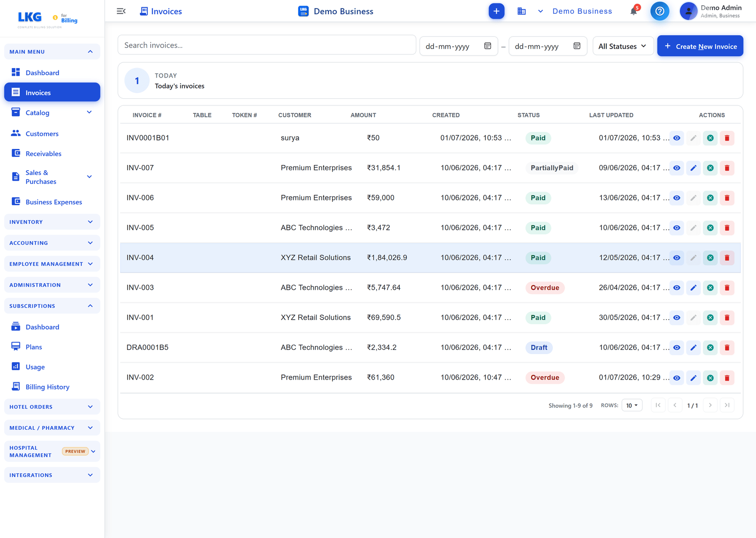Viewport: 756px width, 538px height.
Task: Expand the Accounting section
Action: click(x=52, y=243)
